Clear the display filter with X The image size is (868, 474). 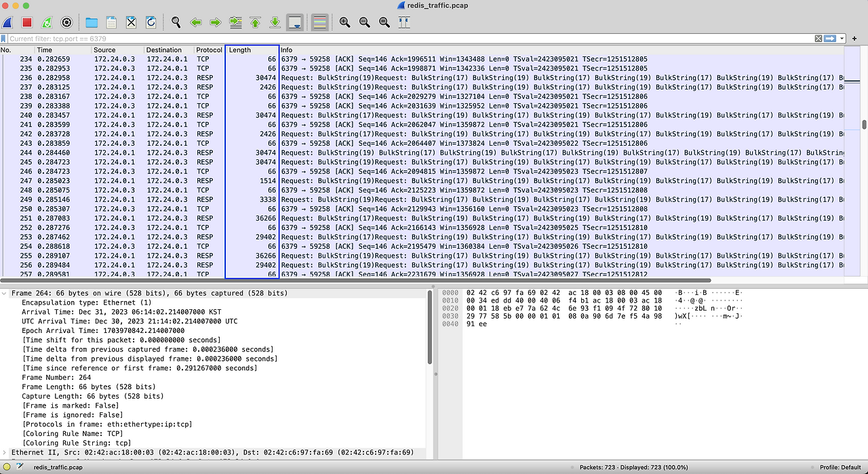(x=818, y=39)
